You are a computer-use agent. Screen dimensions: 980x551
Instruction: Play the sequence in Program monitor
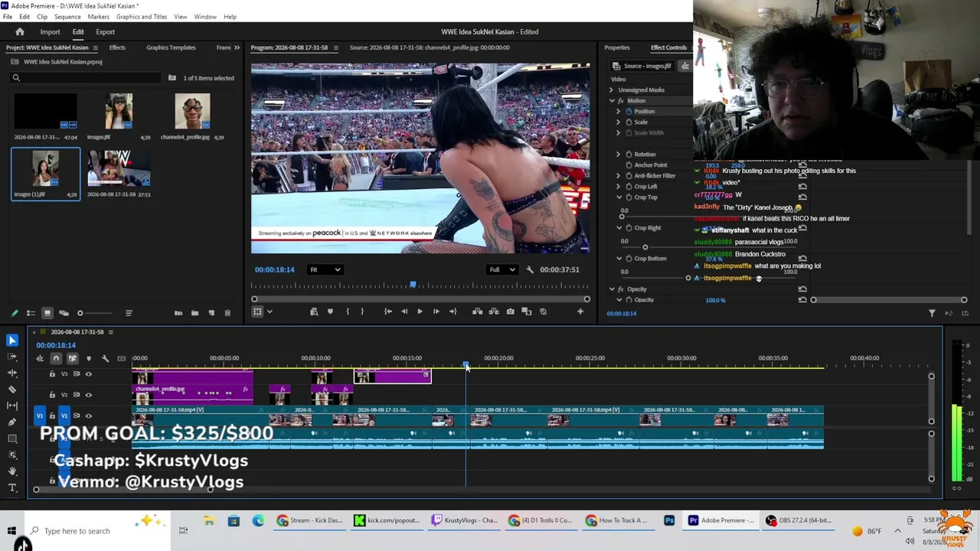420,311
